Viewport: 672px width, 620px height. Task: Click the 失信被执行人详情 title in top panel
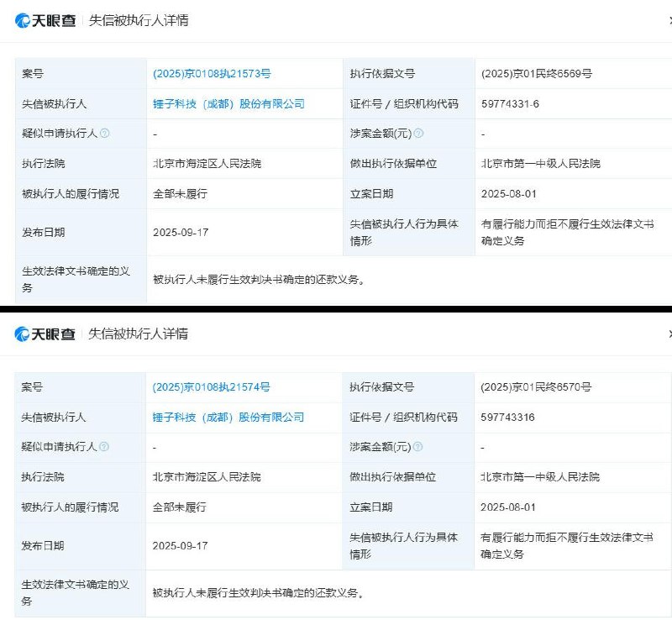[139, 20]
